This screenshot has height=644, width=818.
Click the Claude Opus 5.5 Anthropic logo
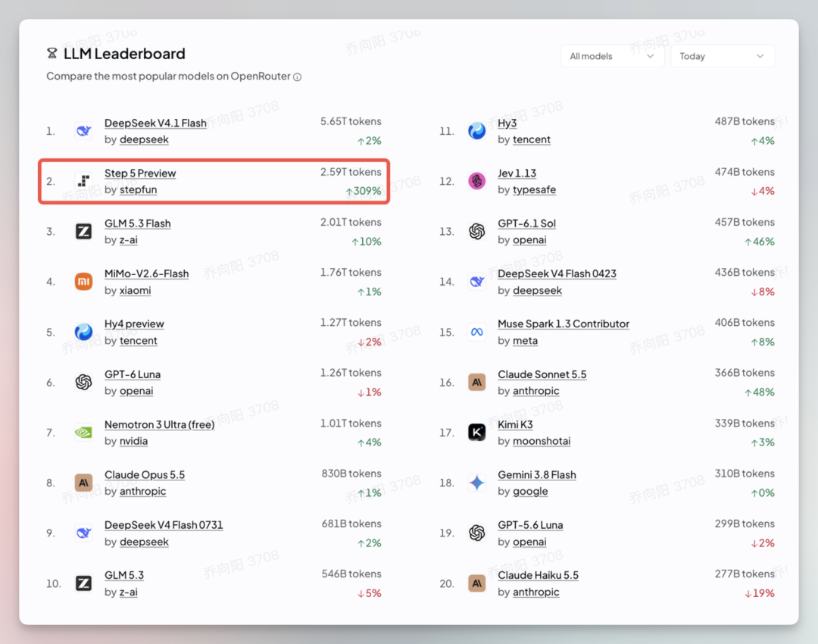[83, 483]
